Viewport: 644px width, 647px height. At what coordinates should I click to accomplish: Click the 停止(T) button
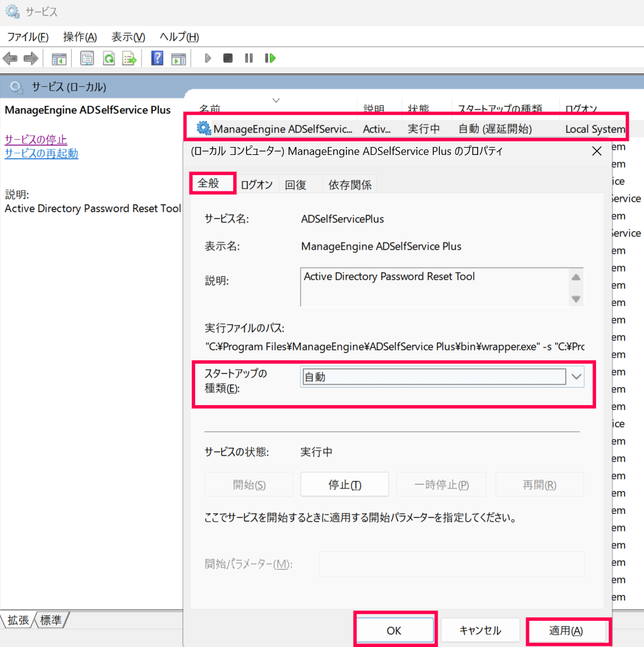click(345, 484)
